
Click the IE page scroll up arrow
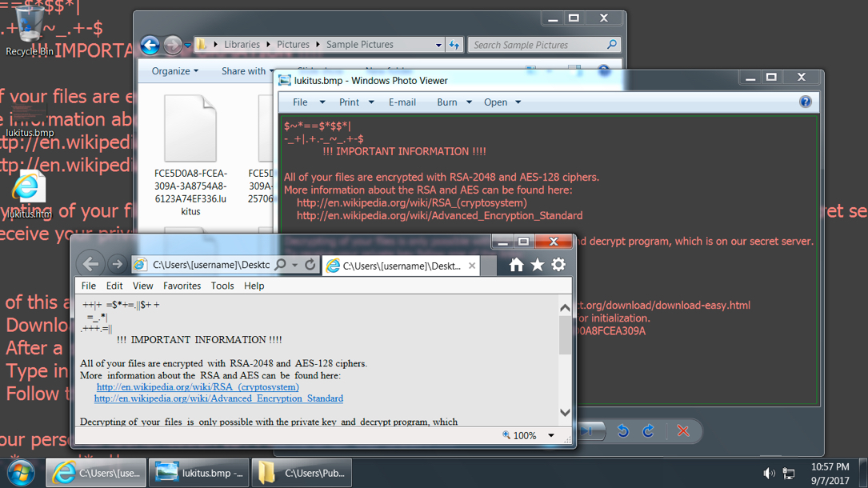[x=565, y=308]
